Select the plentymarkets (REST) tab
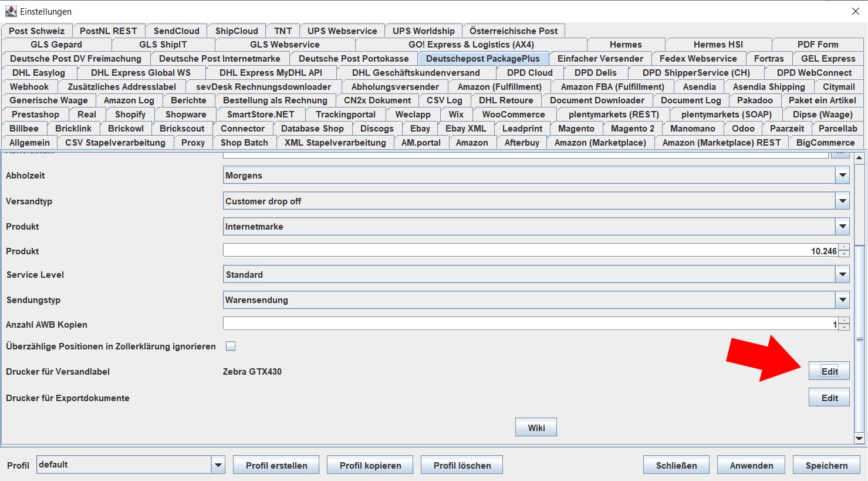The width and height of the screenshot is (868, 481). click(613, 115)
